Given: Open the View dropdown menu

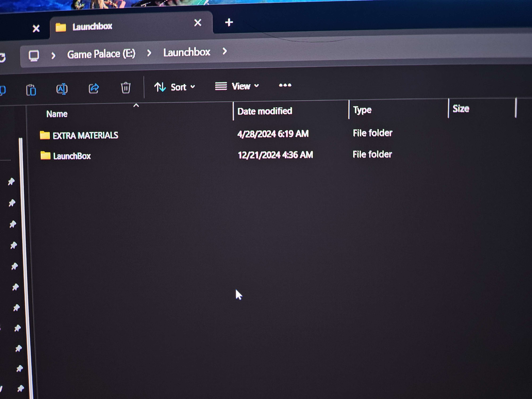Looking at the screenshot, I should [237, 86].
